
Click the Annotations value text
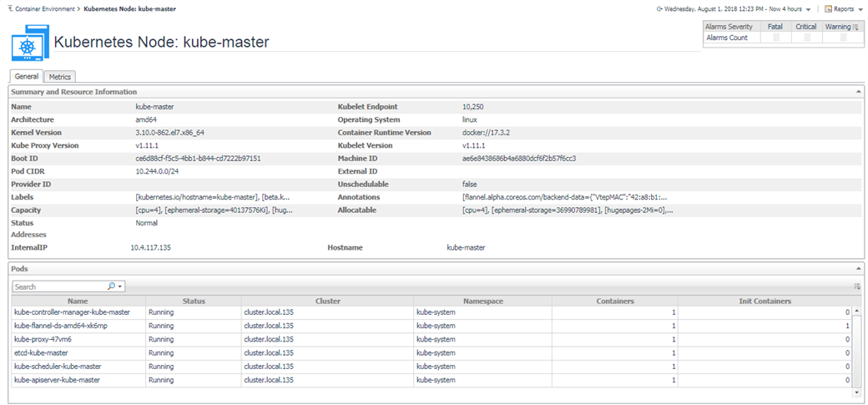[x=565, y=197]
